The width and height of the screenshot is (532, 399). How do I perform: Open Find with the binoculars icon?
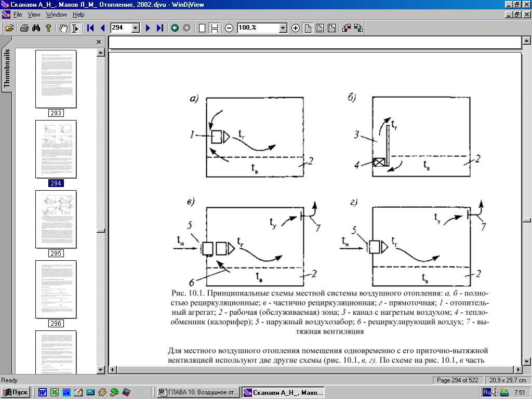(36, 28)
